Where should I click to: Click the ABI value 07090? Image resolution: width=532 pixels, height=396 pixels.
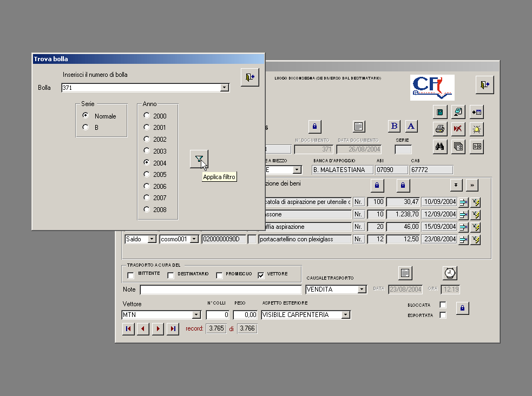[392, 170]
